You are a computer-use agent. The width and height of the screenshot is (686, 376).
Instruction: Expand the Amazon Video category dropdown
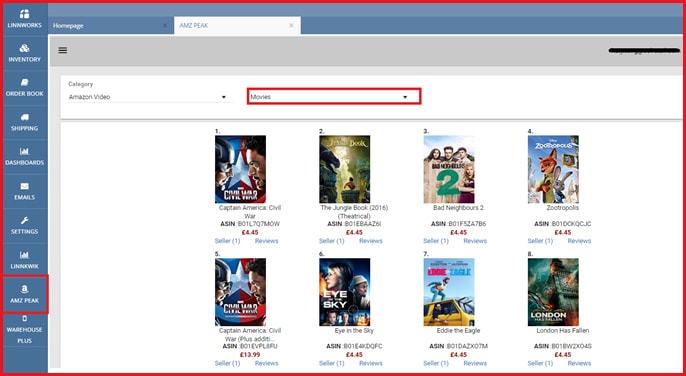click(147, 97)
